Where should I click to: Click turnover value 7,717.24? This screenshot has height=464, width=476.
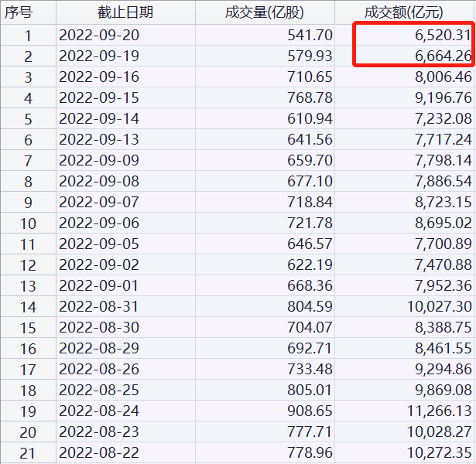[x=443, y=139]
